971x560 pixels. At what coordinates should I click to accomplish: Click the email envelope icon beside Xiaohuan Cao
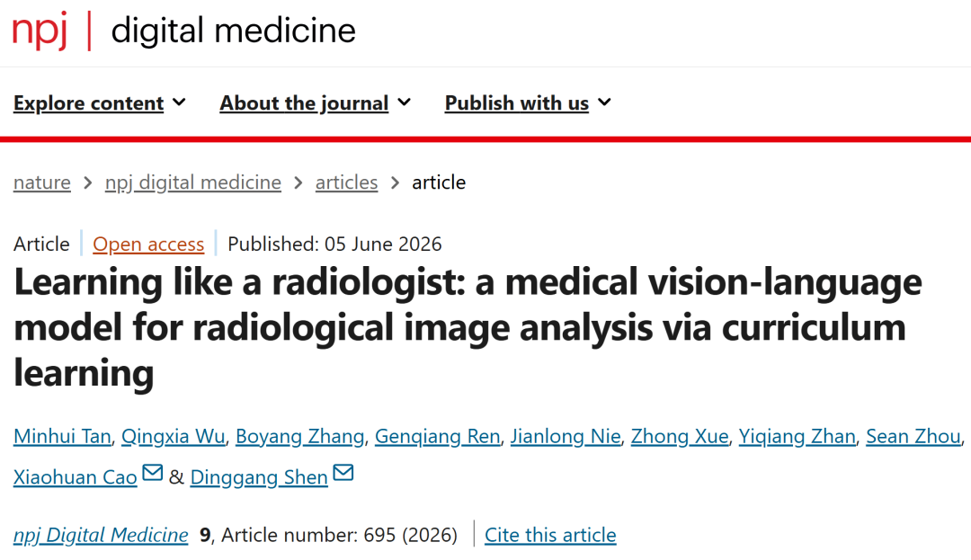point(152,473)
